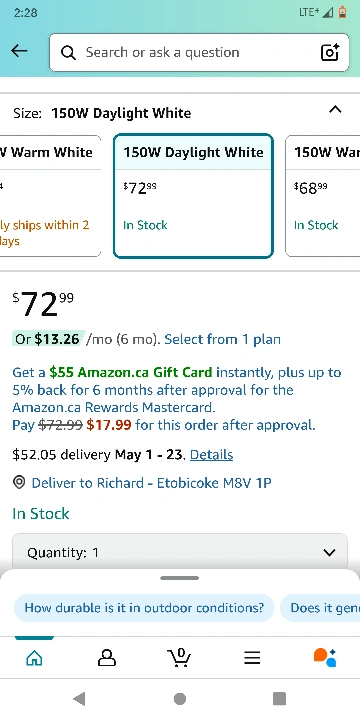This screenshot has height=720, width=360.
Task: Tap the search magnifier icon
Action: click(x=68, y=53)
